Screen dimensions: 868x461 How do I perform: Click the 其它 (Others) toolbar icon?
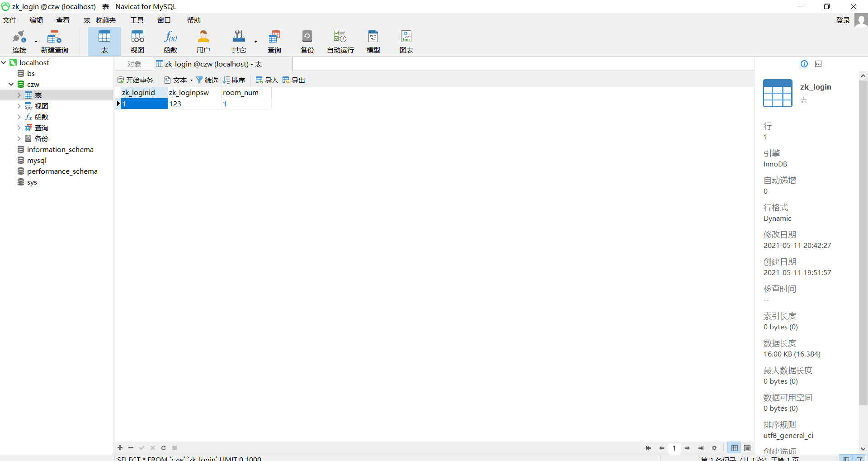(x=239, y=41)
